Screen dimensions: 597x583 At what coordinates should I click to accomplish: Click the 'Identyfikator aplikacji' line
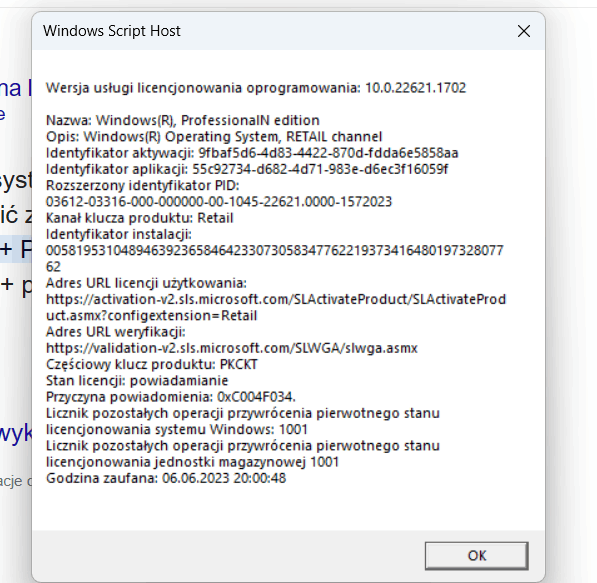click(247, 169)
